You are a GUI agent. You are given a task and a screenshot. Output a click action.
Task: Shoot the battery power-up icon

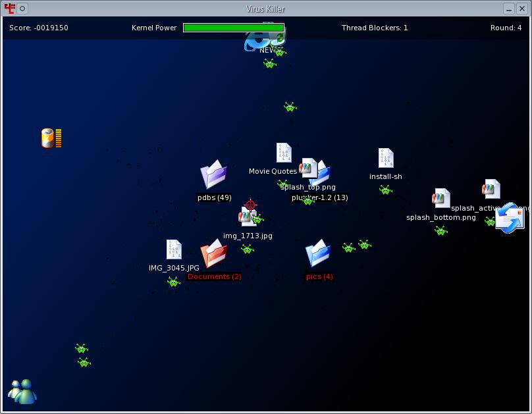click(51, 138)
